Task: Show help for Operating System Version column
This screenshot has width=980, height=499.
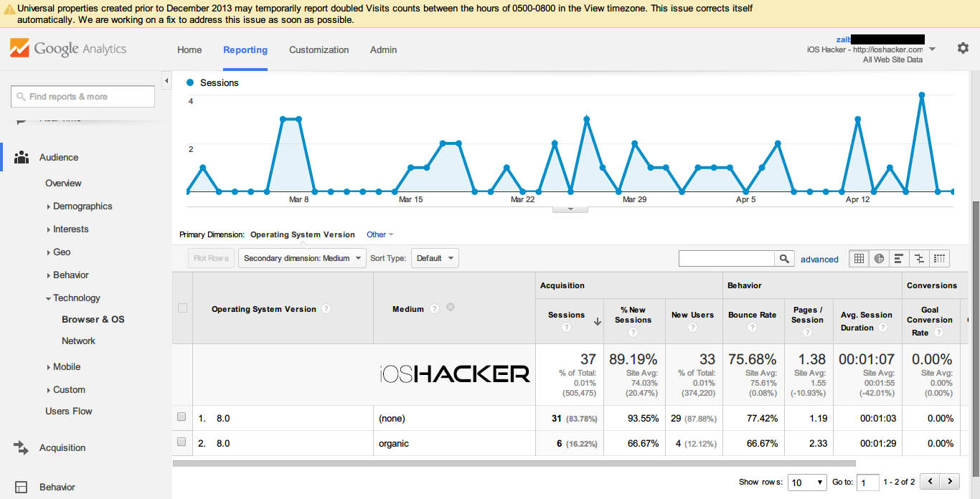Action: [x=326, y=309]
